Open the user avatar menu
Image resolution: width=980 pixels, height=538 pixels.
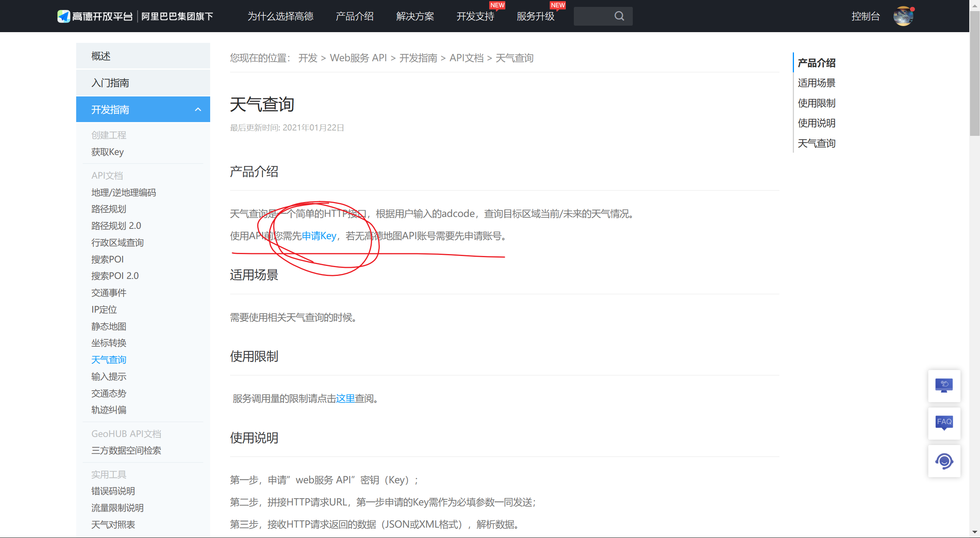(903, 16)
